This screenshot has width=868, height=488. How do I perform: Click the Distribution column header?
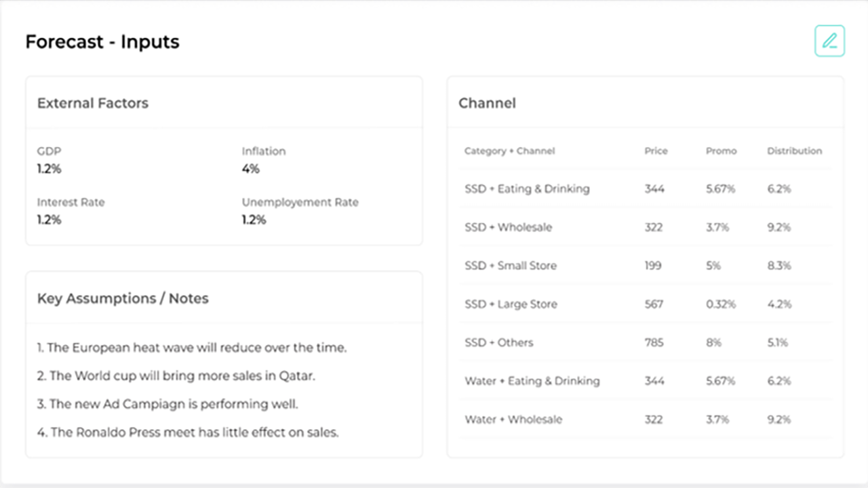pos(794,151)
